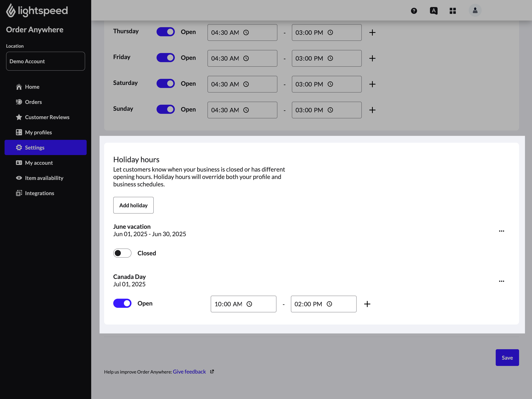Turn off the Sunday Open toggle

click(x=165, y=109)
